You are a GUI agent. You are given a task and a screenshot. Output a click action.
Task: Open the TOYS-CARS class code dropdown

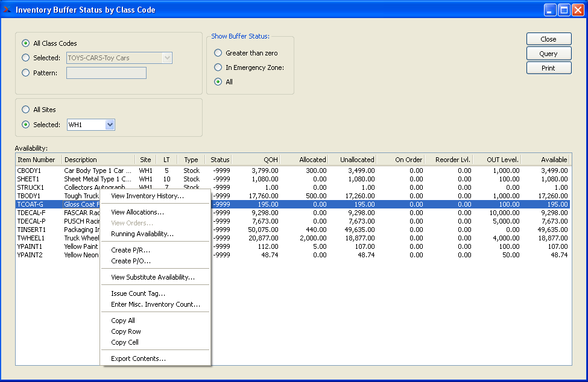click(167, 58)
